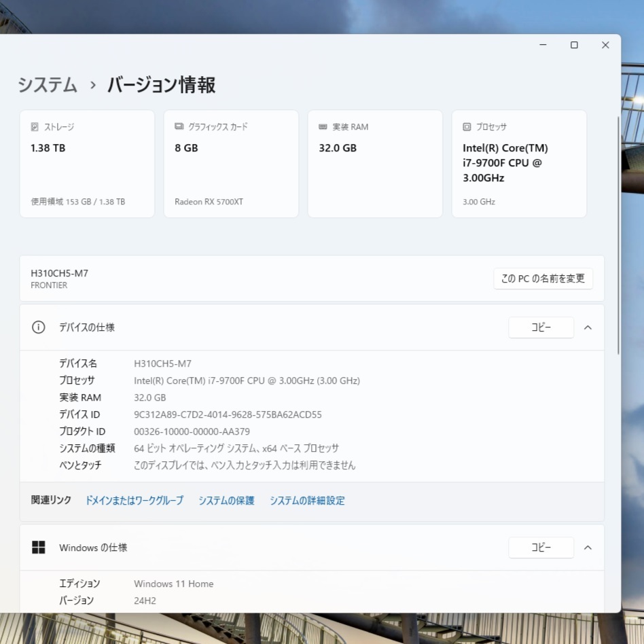The width and height of the screenshot is (644, 644).
Task: Click the Radeon RX 5700XT text
Action: coord(209,202)
